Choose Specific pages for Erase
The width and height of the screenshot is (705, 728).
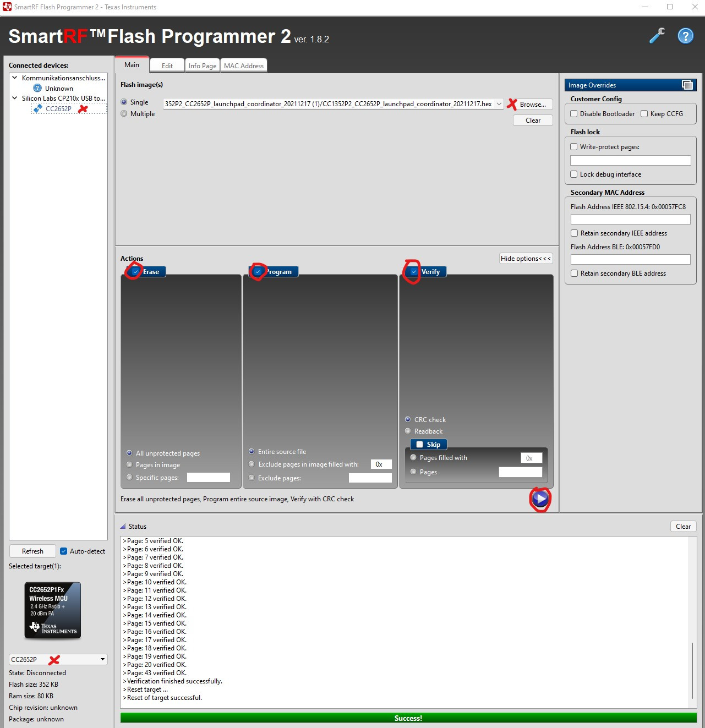[129, 478]
